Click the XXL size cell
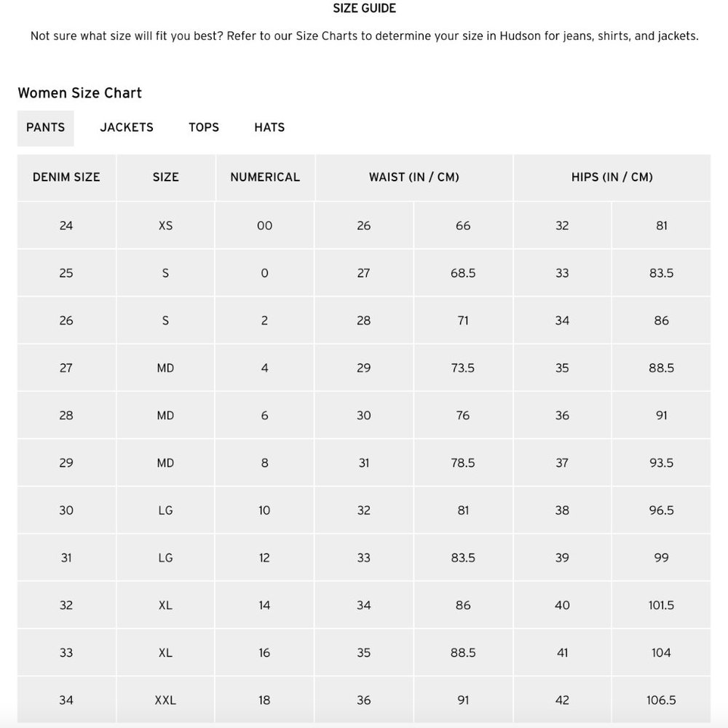Image resolution: width=728 pixels, height=728 pixels. [166, 700]
